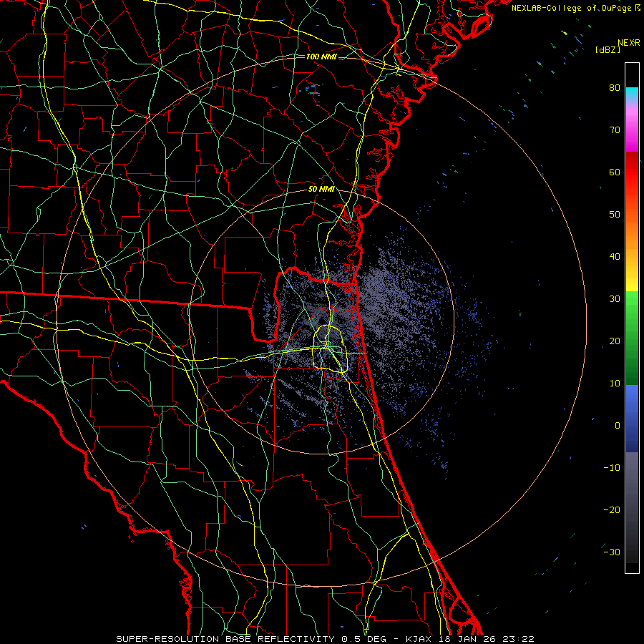The image size is (644, 644).
Task: Click the dBZ unit label above the color scale
Action: tap(608, 49)
